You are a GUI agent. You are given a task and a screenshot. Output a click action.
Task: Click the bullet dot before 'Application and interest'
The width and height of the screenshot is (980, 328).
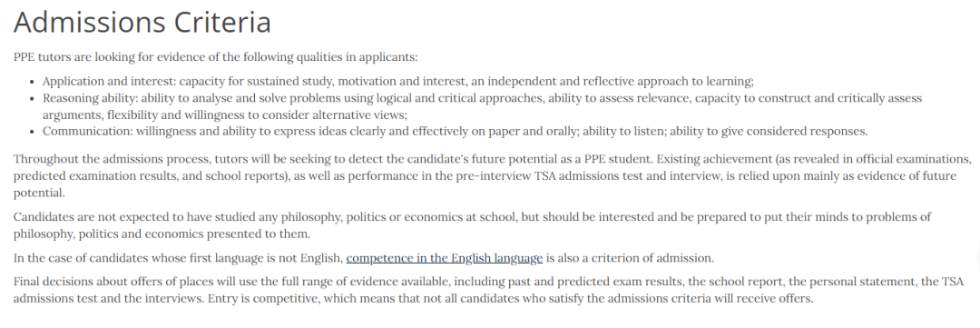(34, 82)
